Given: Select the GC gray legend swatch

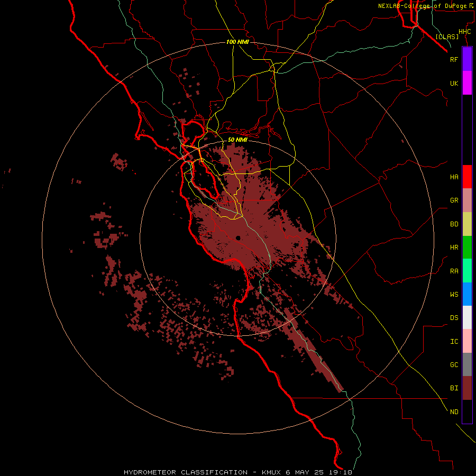Looking at the screenshot, I should click(467, 364).
